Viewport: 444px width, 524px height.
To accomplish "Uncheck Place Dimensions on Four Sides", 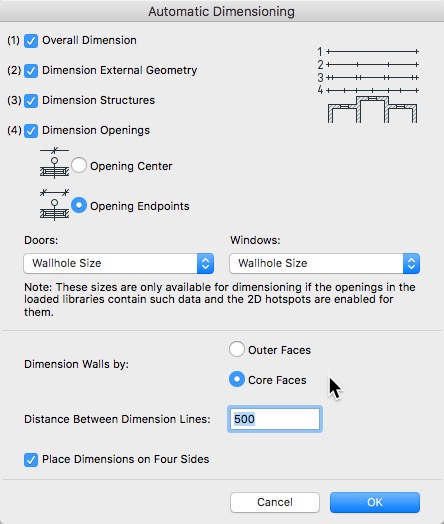I will (x=31, y=460).
